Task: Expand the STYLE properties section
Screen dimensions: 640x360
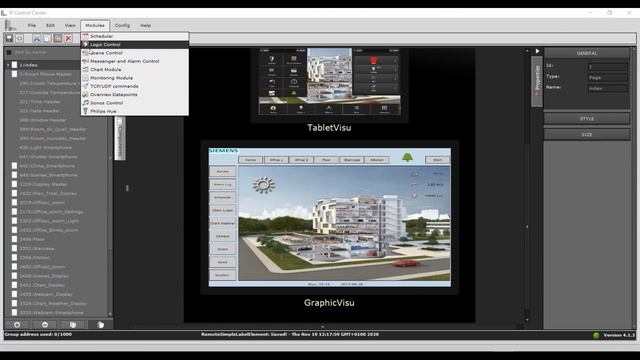Action: [587, 118]
